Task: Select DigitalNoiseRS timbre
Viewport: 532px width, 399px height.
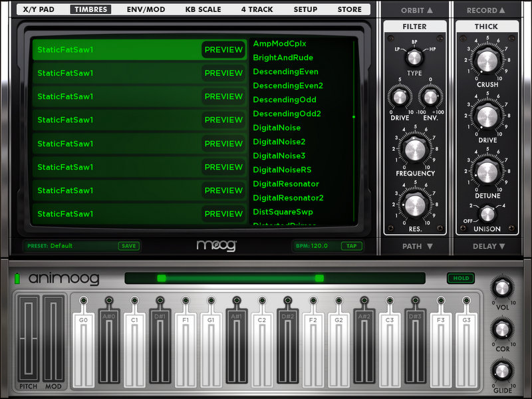Action: (x=282, y=170)
